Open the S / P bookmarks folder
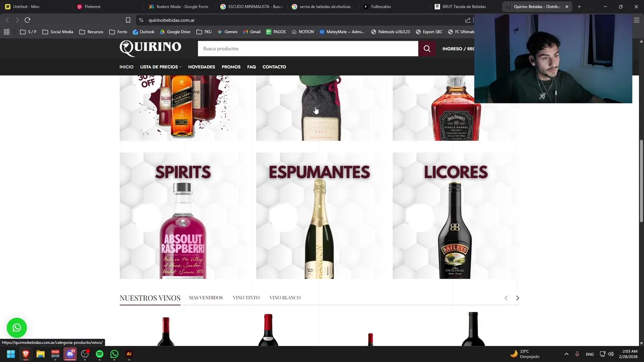This screenshot has width=644, height=362. pos(28,32)
